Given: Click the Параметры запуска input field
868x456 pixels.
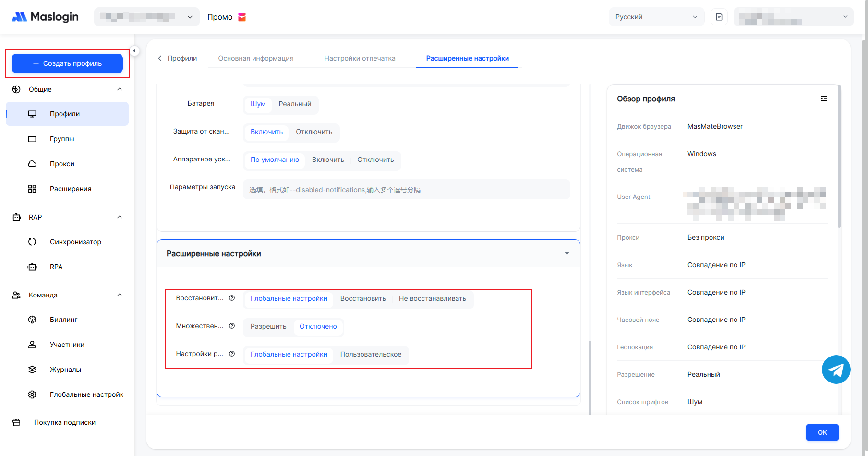Looking at the screenshot, I should click(406, 190).
